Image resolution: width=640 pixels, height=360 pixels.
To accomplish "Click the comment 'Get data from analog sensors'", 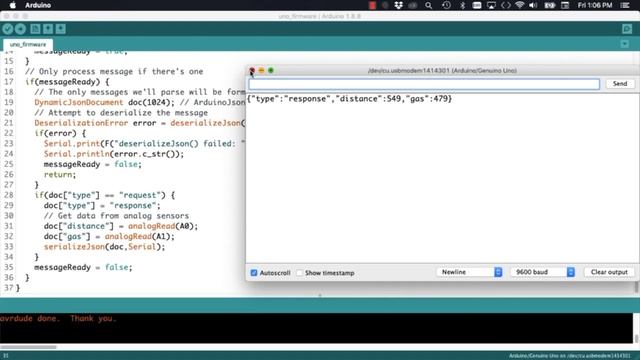I will 116,216.
